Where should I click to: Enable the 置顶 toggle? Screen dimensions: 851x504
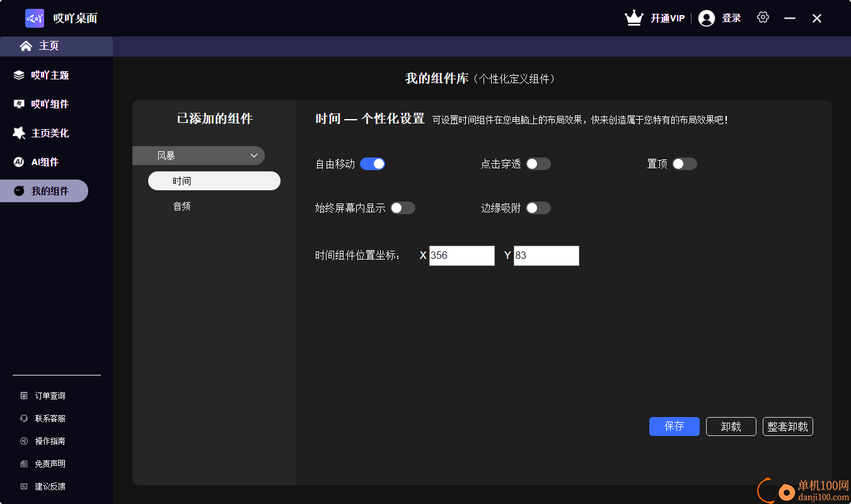coord(685,164)
